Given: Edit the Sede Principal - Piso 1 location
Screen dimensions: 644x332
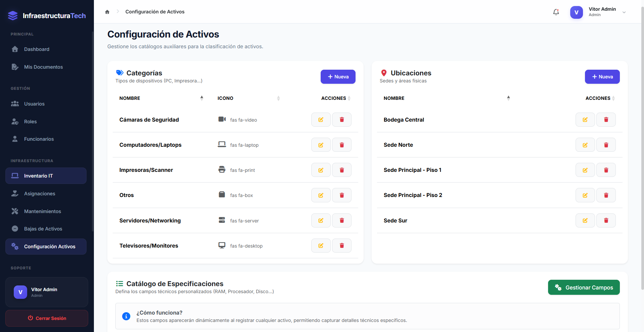Looking at the screenshot, I should click(585, 170).
